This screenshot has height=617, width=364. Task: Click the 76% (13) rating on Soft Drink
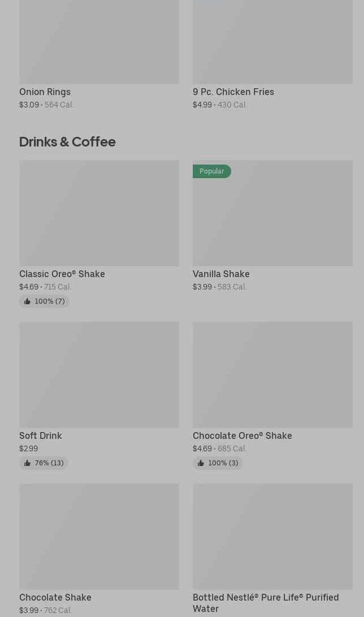click(x=49, y=463)
